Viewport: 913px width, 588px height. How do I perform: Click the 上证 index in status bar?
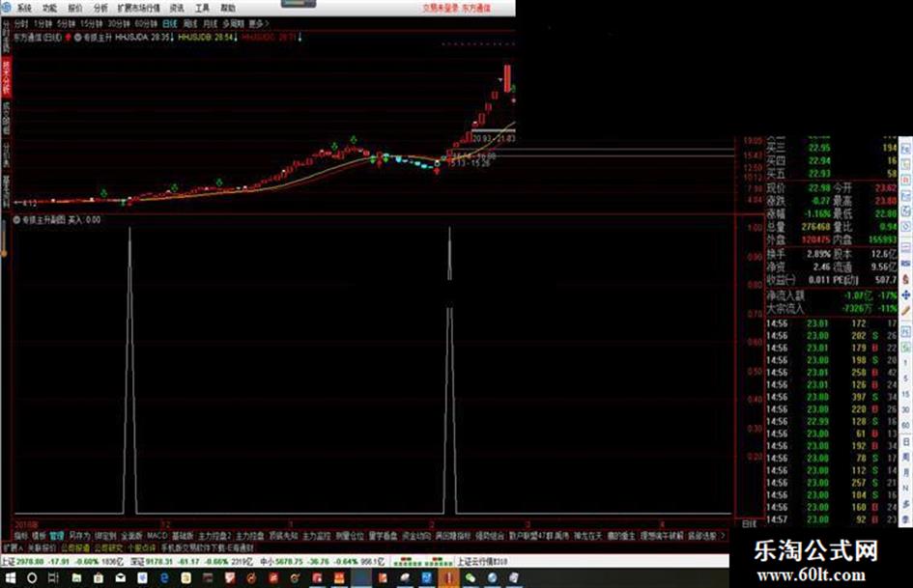click(62, 562)
